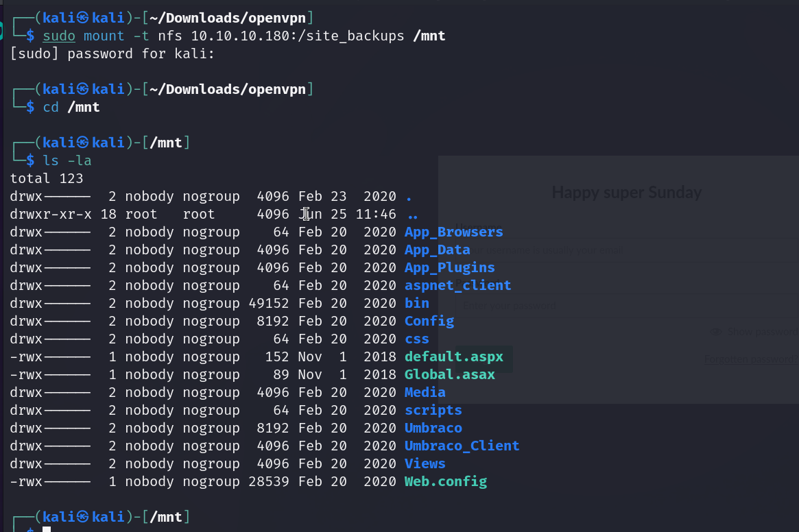The image size is (799, 532).
Task: Click the Enter your password field
Action: pos(617,306)
